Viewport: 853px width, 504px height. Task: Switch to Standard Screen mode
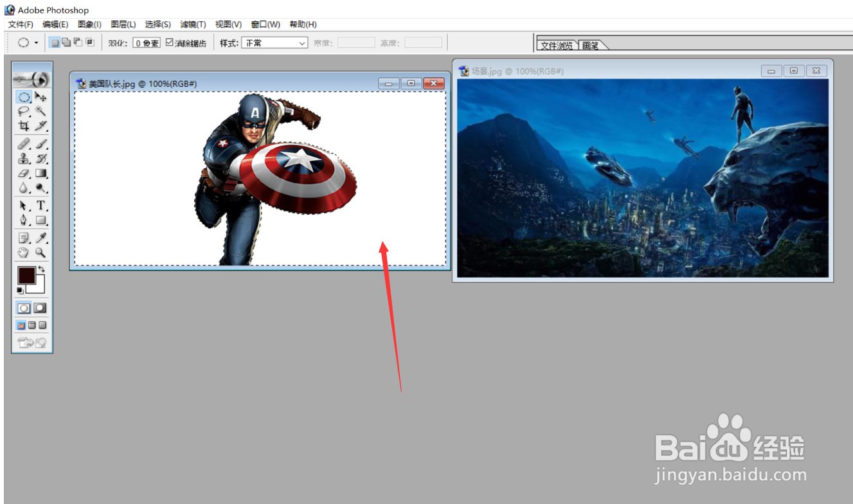pos(21,325)
